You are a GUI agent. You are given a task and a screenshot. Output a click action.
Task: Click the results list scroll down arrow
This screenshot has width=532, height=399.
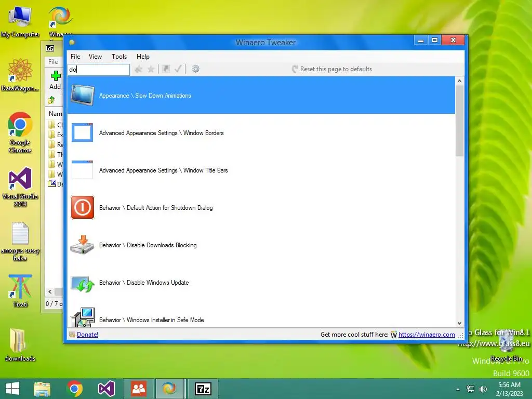coord(459,323)
